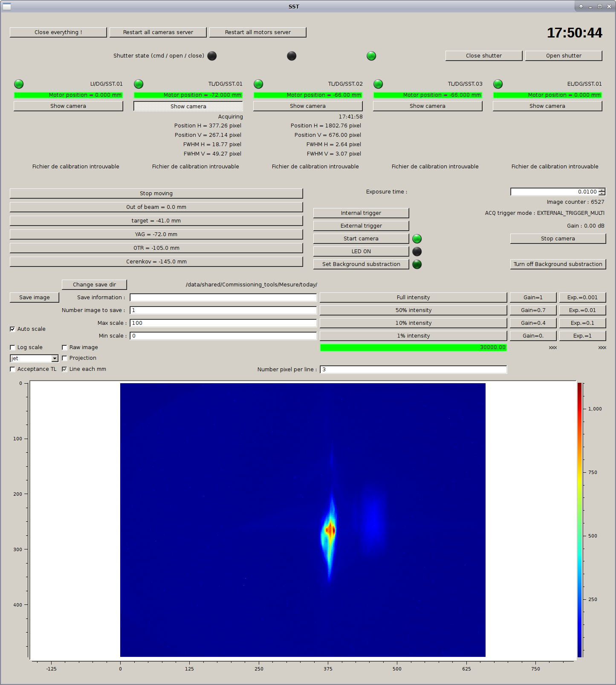Move the stage to YAG = -72.0 mm
Image resolution: width=616 pixels, height=685 pixels.
click(x=156, y=234)
